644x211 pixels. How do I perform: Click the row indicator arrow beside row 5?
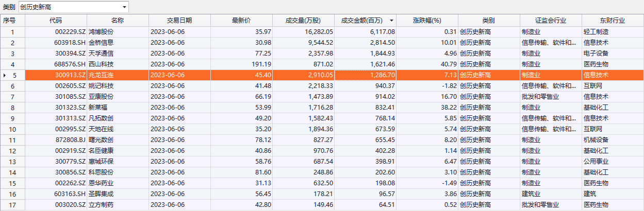coord(5,75)
